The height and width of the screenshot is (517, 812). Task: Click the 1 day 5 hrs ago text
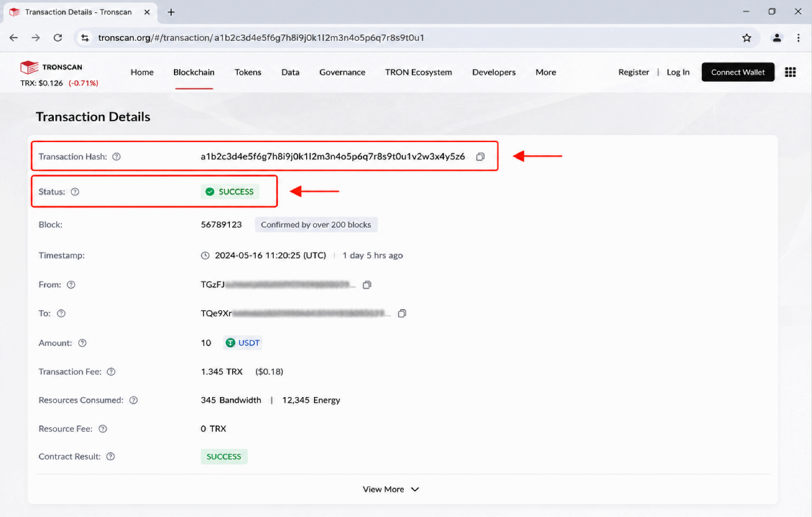[x=372, y=255]
